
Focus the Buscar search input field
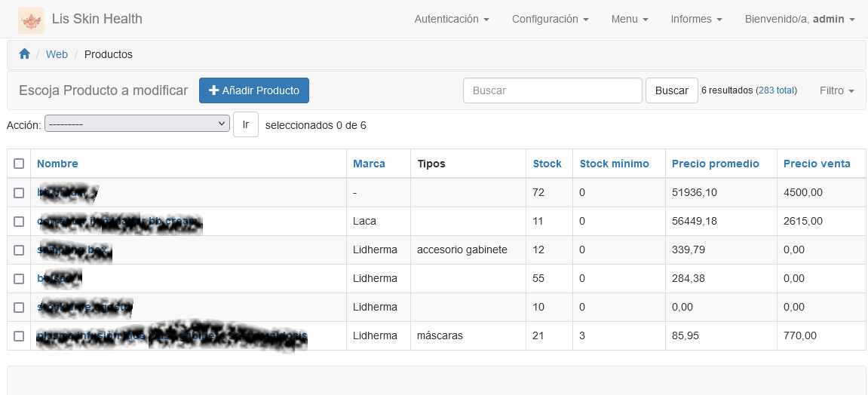pos(552,90)
